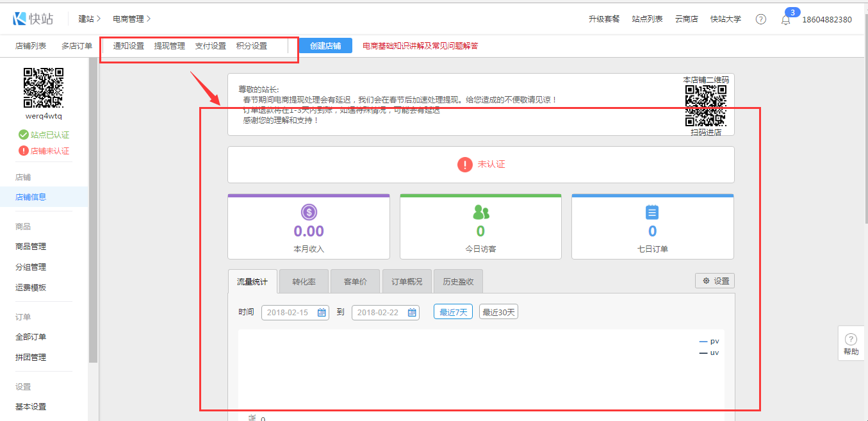Switch to the 历史盈收 tab
This screenshot has height=421, width=868.
[x=458, y=281]
